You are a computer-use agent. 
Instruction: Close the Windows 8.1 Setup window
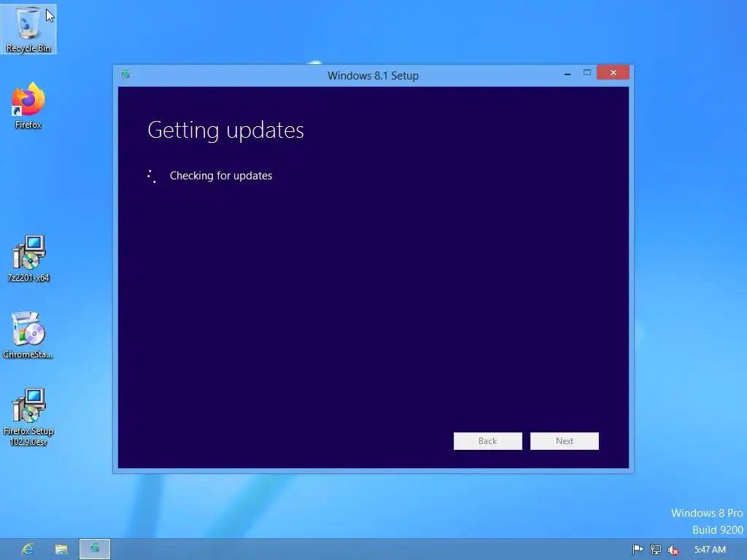coord(613,72)
